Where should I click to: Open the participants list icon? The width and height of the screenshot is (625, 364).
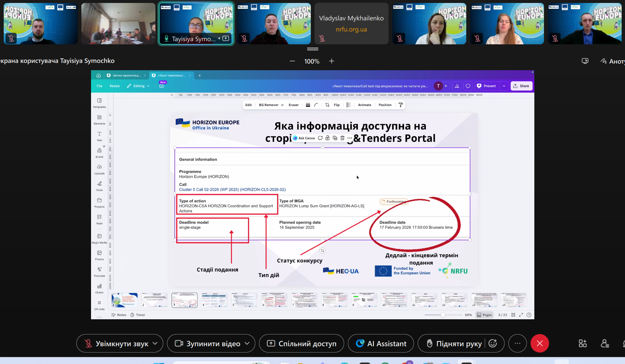pos(605,344)
